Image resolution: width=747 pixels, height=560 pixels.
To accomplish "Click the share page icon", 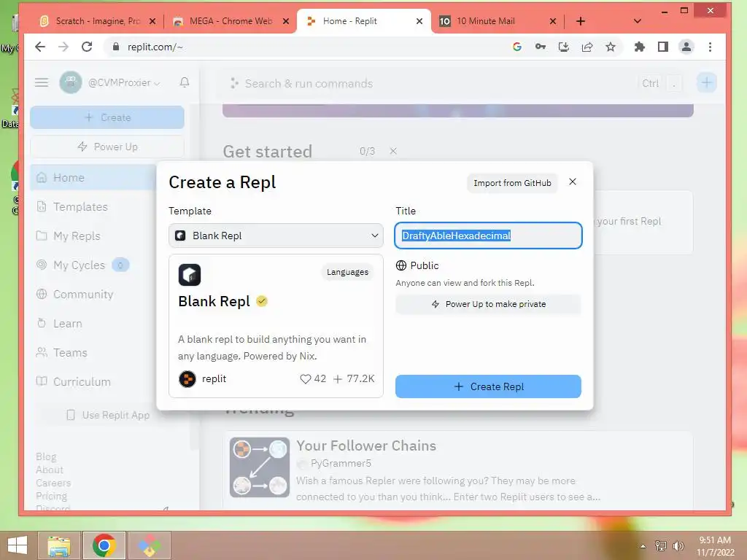I will (587, 47).
